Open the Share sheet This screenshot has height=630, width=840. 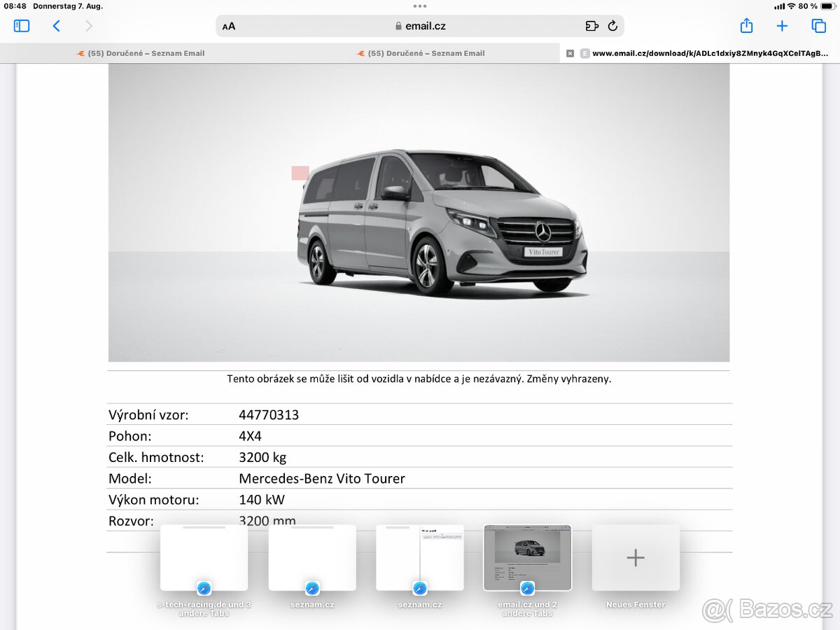coord(747,25)
